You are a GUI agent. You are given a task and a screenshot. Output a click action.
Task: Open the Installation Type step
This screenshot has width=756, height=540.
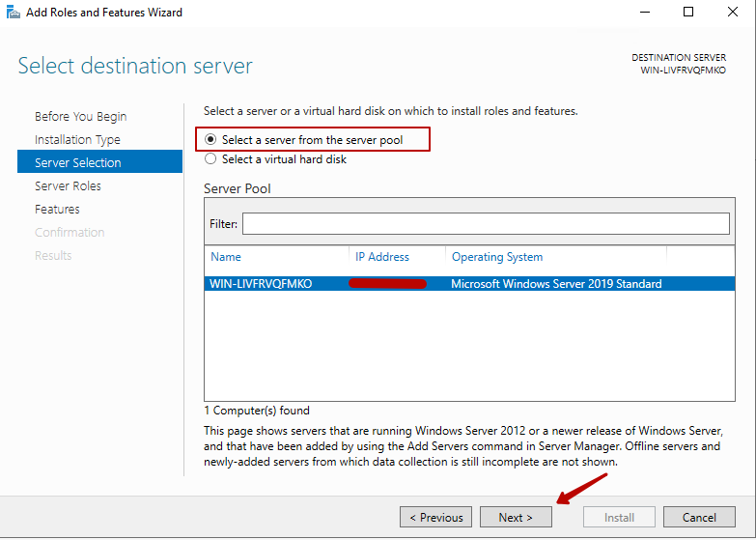[77, 140]
